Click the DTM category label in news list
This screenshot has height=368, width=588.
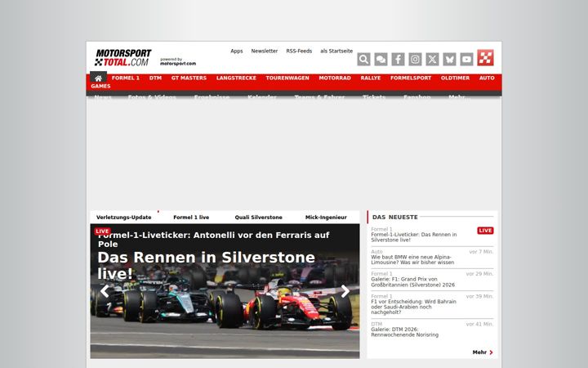376,324
